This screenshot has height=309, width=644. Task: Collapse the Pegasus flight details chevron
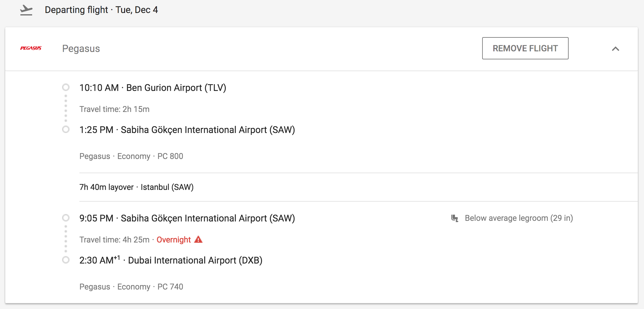[x=615, y=49]
